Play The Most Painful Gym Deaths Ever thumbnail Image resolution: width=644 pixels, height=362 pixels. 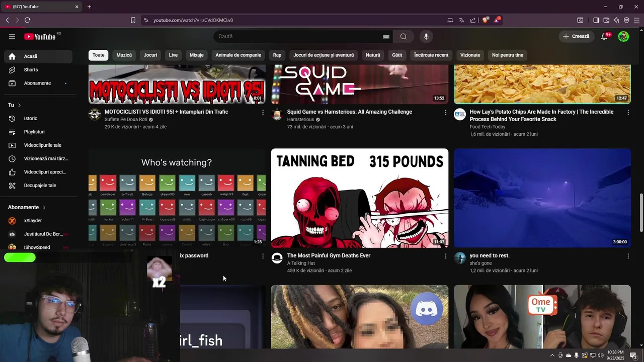(x=360, y=198)
